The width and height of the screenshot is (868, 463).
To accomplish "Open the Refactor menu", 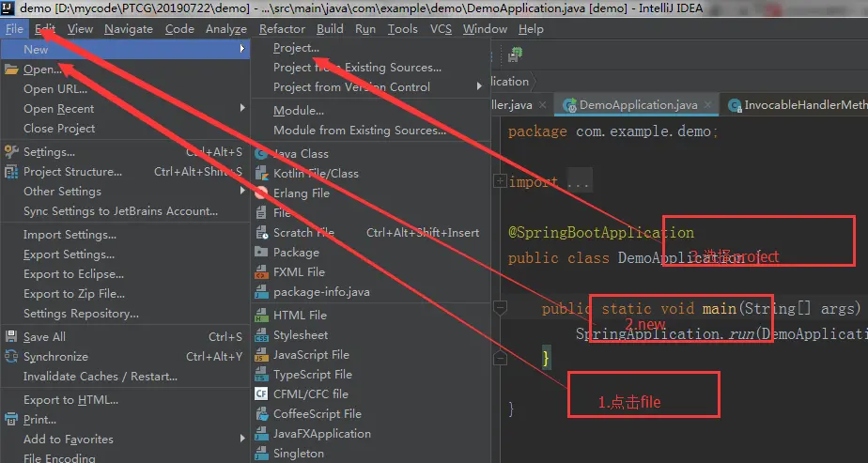I will 282,29.
